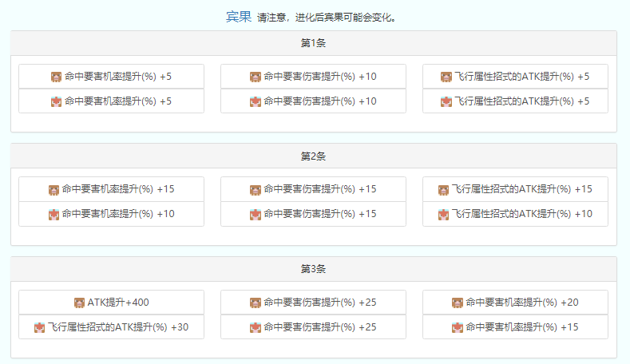Click Fearow icon beside 命中要害机率提升 +10 in 第2条
Image resolution: width=630 pixels, height=364 pixels.
tap(53, 215)
